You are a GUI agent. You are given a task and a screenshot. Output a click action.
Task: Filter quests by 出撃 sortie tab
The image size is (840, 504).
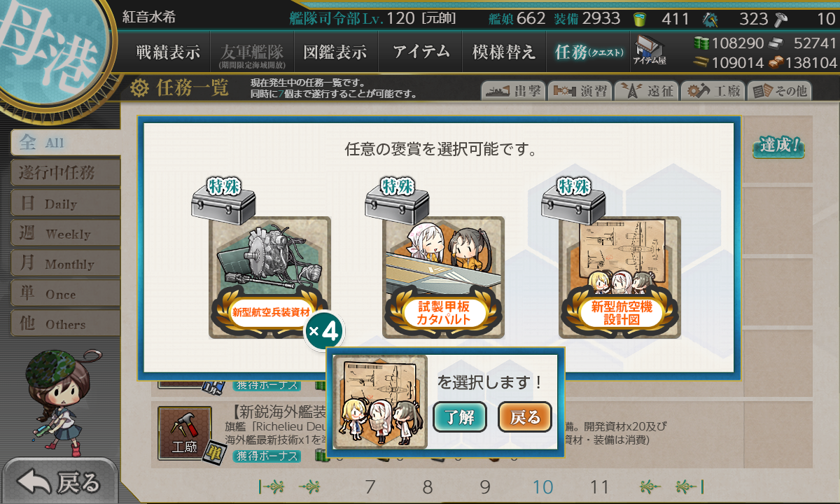click(512, 90)
